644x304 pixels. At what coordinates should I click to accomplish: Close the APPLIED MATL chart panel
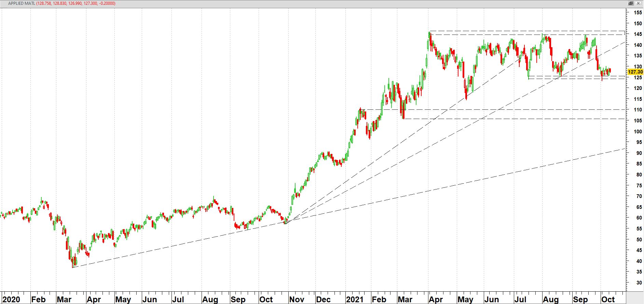pos(638,3)
